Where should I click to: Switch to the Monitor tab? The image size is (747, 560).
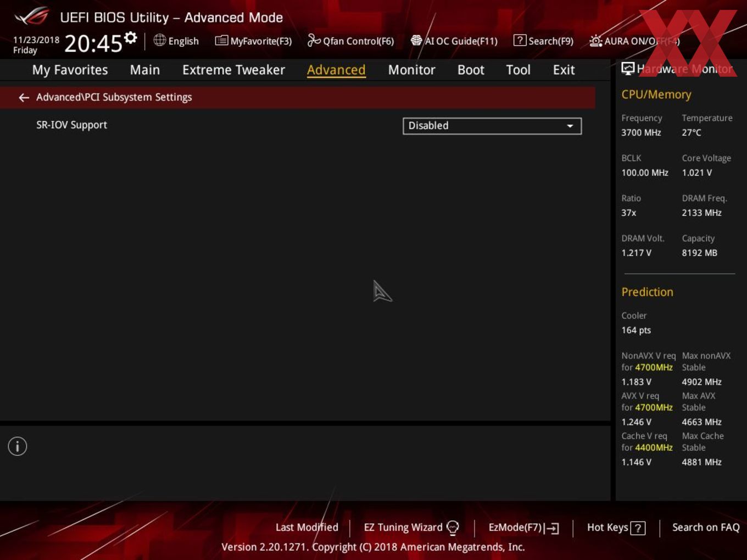[411, 70]
